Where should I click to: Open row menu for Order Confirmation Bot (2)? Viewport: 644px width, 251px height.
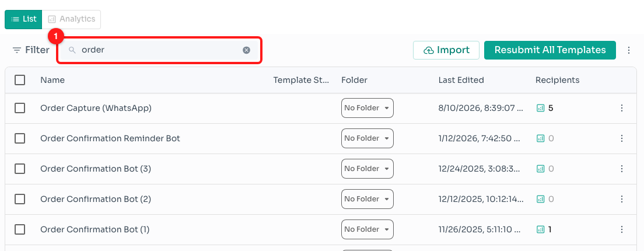pyautogui.click(x=622, y=199)
